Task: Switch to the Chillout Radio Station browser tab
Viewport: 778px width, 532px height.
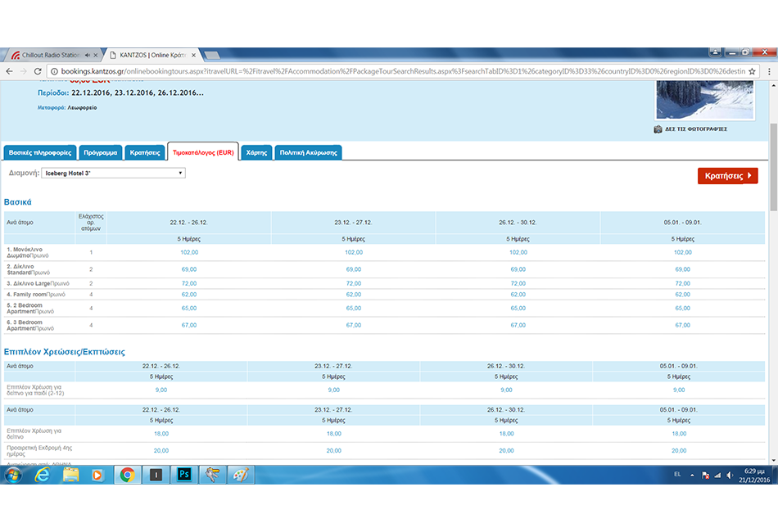Action: [51, 55]
